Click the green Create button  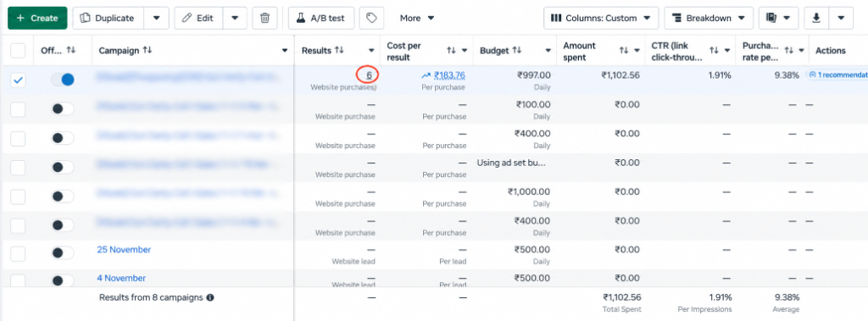(37, 19)
